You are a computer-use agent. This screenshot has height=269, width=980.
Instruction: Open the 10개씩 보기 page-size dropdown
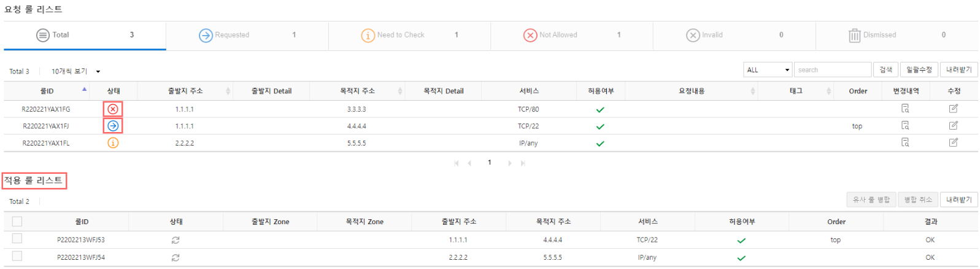(x=75, y=71)
